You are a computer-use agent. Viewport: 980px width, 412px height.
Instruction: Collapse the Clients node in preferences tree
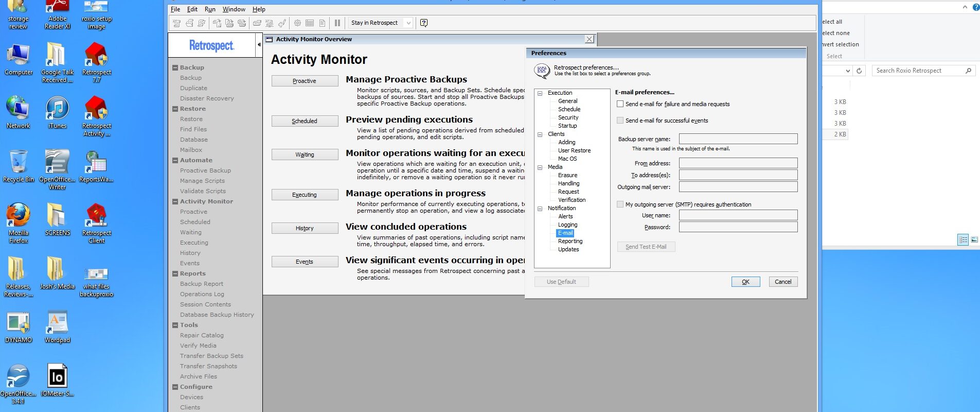point(540,134)
